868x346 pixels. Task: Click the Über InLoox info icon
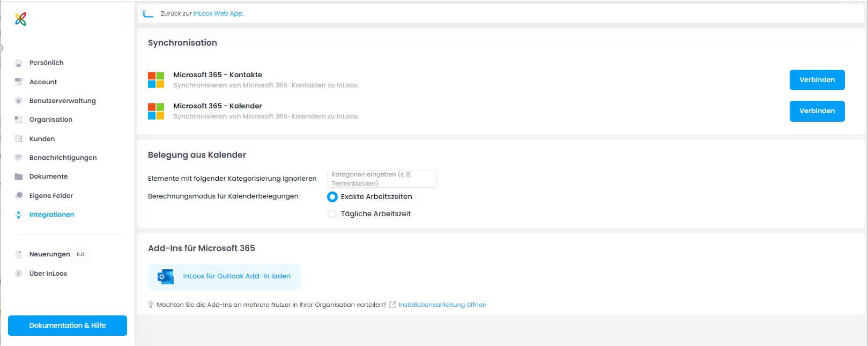pyautogui.click(x=19, y=274)
